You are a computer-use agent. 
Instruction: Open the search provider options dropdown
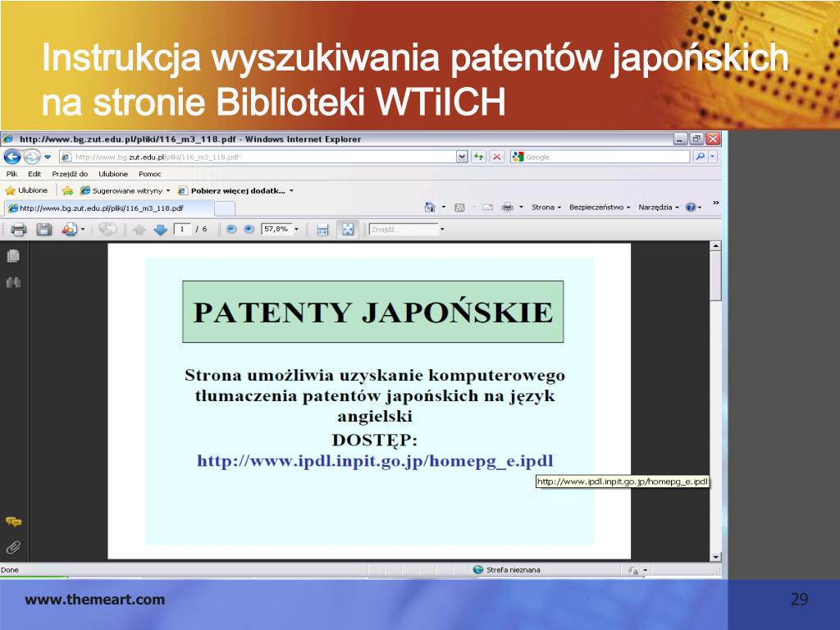coord(713,157)
